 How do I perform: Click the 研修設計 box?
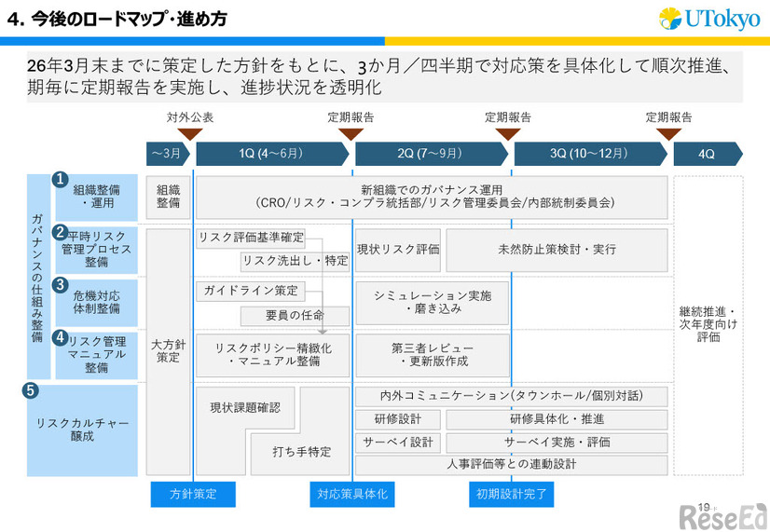(x=398, y=419)
